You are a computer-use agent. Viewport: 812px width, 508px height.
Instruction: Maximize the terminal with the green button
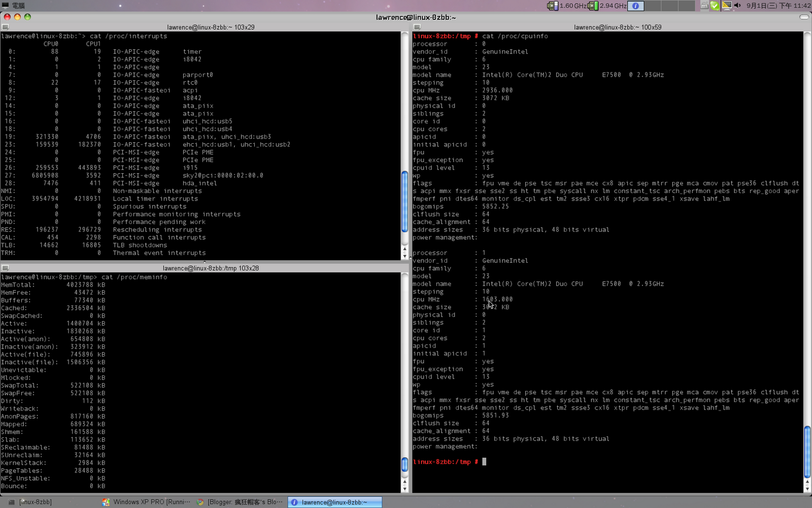(x=28, y=17)
